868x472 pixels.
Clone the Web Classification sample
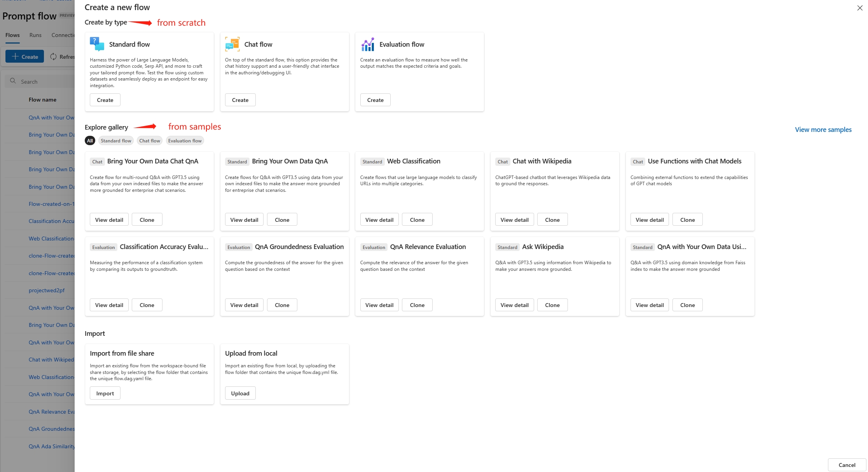pos(417,220)
